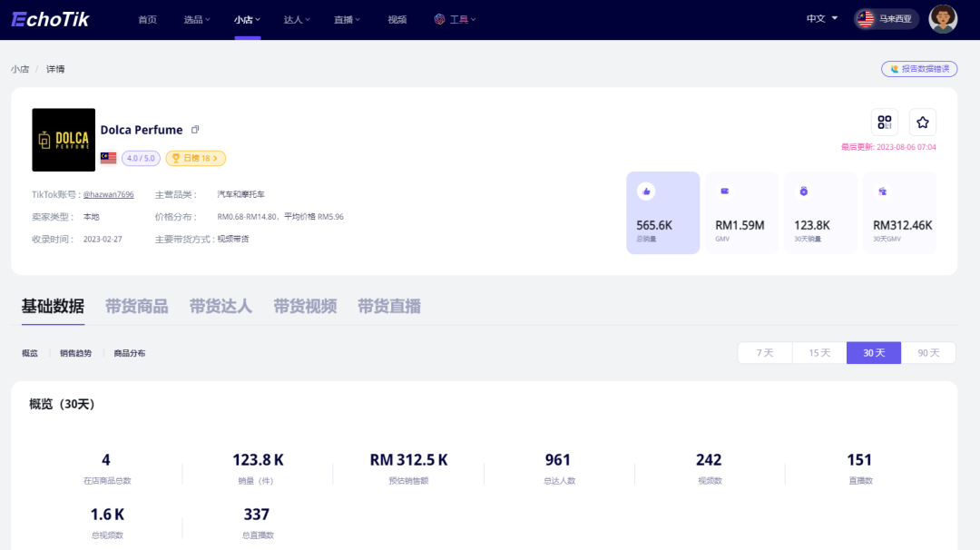The height and width of the screenshot is (550, 980).
Task: Select 30 天 time range
Action: [874, 352]
